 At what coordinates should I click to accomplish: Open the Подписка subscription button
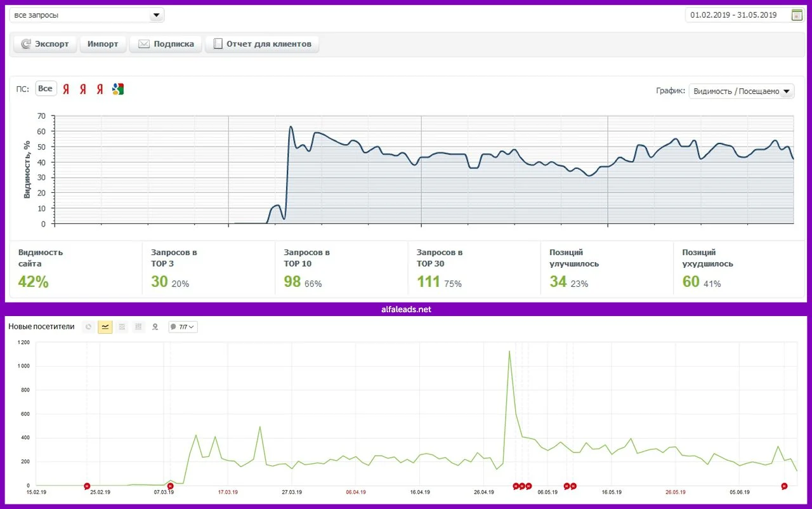pos(166,44)
